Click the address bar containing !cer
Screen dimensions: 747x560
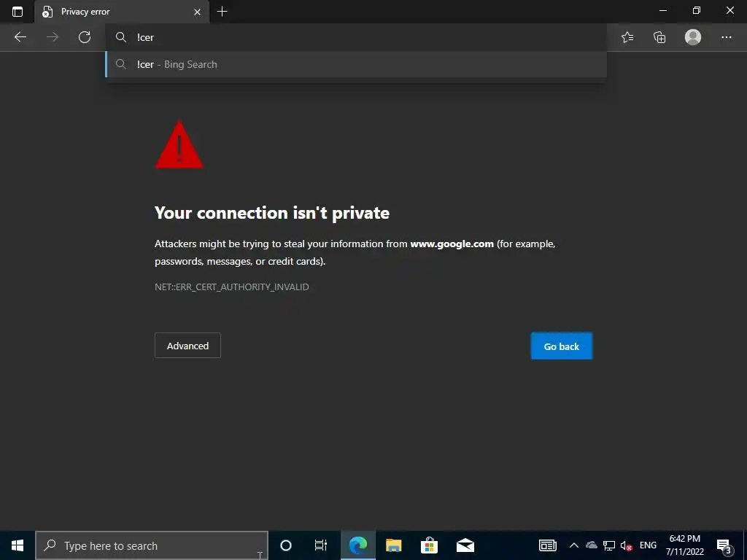tap(356, 37)
